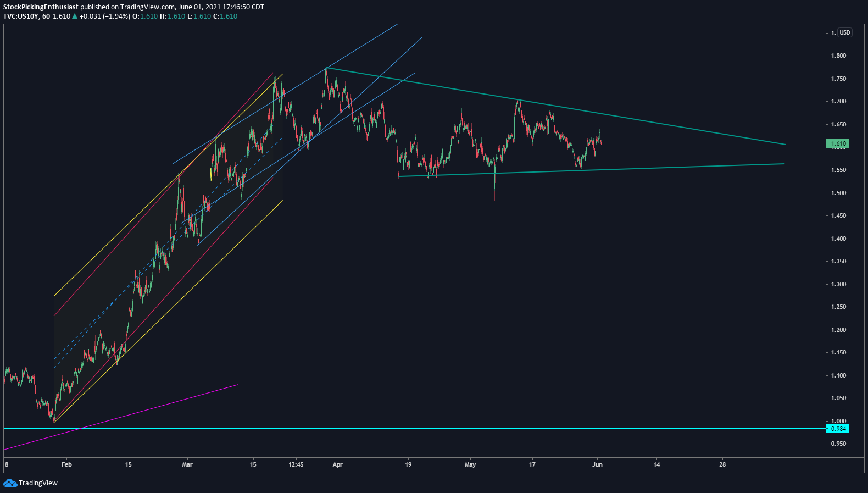Screen dimensions: 868x493
Task: Click the 1.450 price axis label
Action: [x=838, y=215]
